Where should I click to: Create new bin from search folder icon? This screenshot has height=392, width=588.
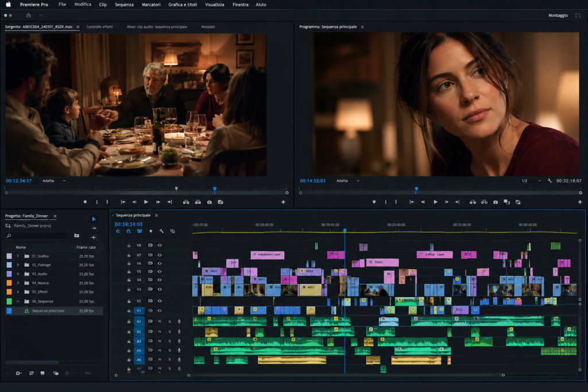click(x=76, y=235)
